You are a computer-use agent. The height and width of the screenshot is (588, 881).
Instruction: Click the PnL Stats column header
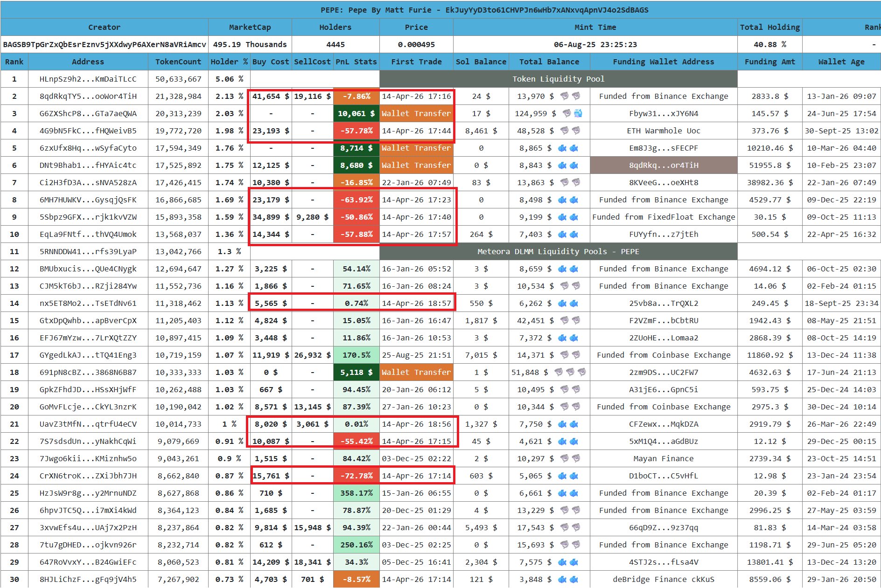(356, 62)
